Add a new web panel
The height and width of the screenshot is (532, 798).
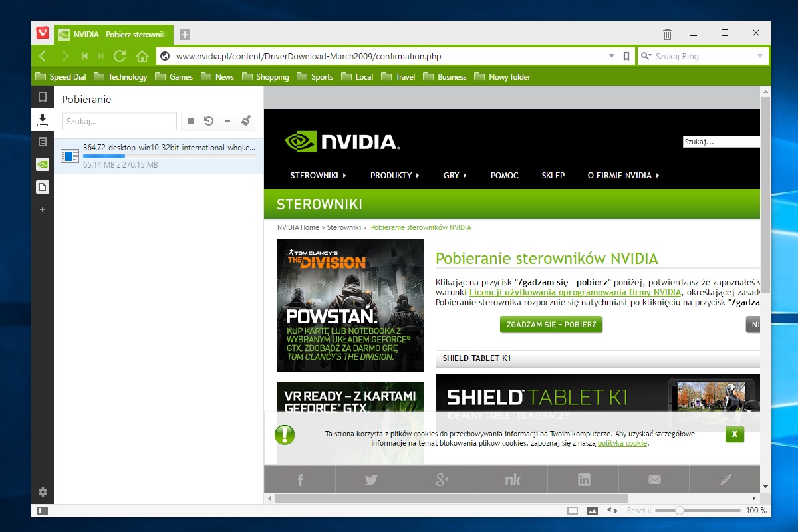43,209
